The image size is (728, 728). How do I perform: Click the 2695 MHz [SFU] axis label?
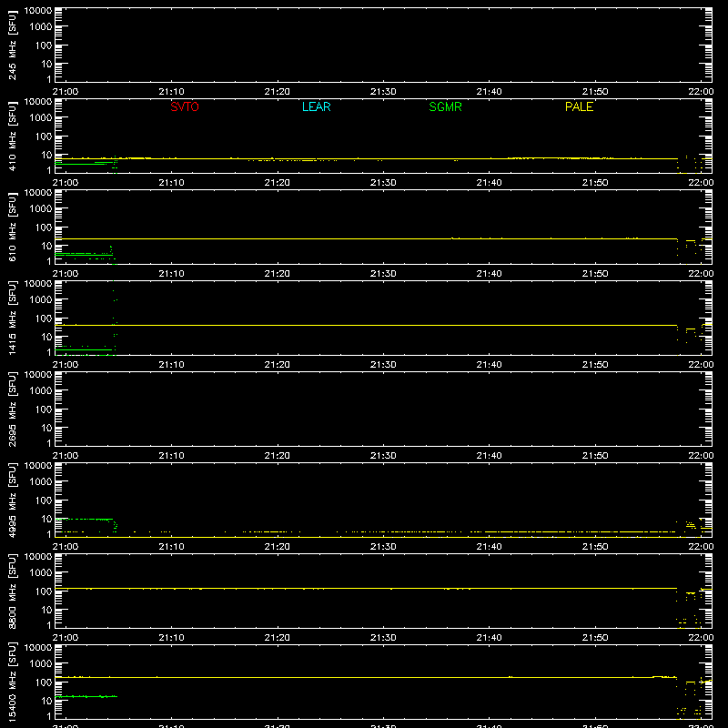[x=12, y=409]
